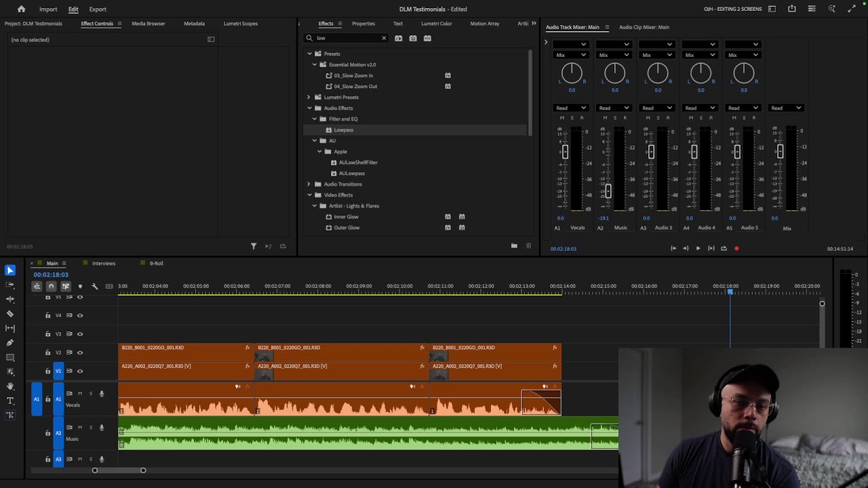Image resolution: width=868 pixels, height=488 pixels.
Task: Open the workspaces icon in top bar
Action: point(771,9)
